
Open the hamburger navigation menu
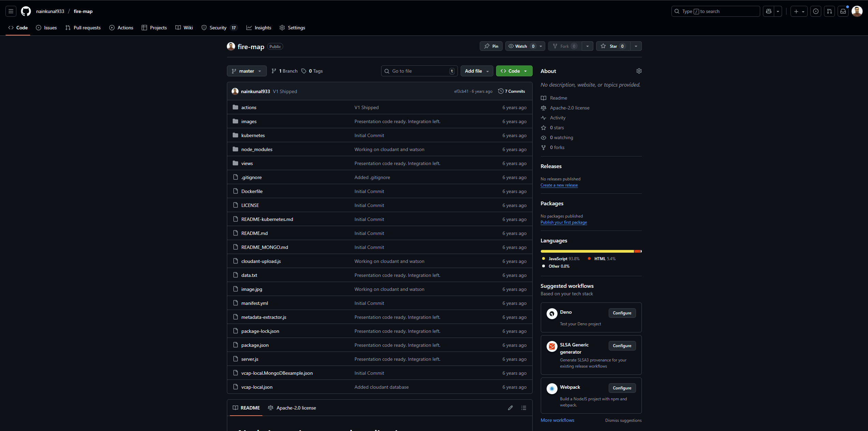[x=11, y=11]
